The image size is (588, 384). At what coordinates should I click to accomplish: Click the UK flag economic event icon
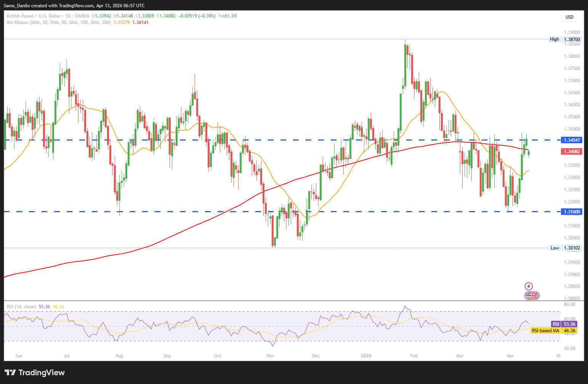[536, 295]
